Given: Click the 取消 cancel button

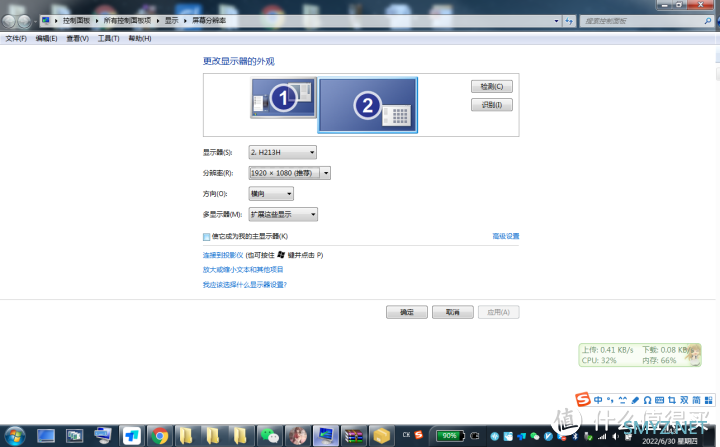Looking at the screenshot, I should [453, 312].
